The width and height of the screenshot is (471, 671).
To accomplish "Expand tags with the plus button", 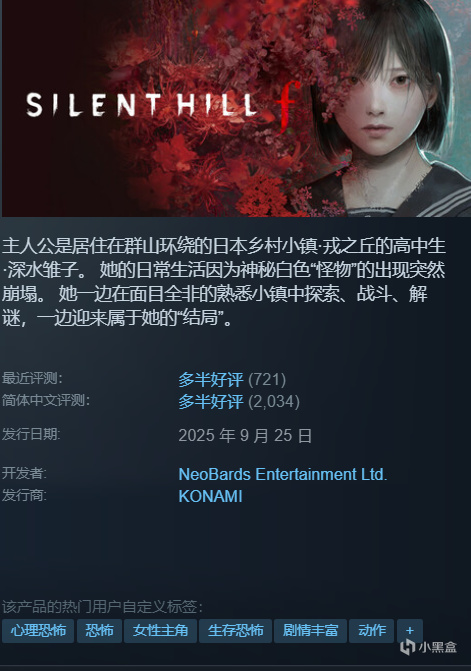I will click(x=410, y=630).
